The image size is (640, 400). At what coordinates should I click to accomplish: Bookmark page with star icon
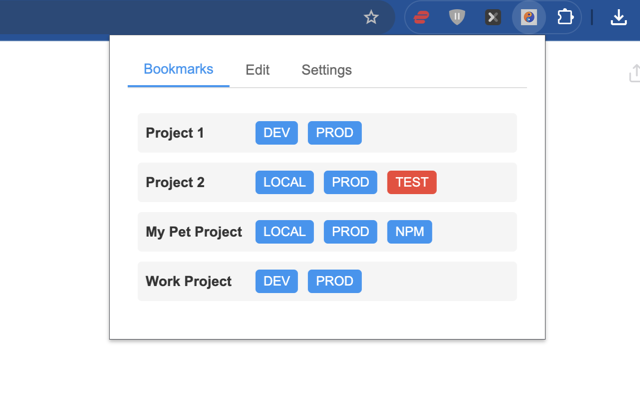tap(371, 17)
